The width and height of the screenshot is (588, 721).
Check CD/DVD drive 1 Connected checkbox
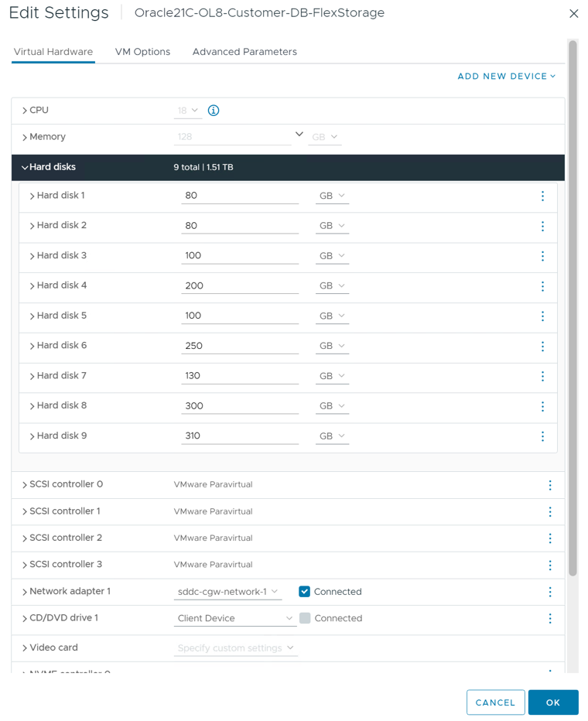[x=305, y=618]
